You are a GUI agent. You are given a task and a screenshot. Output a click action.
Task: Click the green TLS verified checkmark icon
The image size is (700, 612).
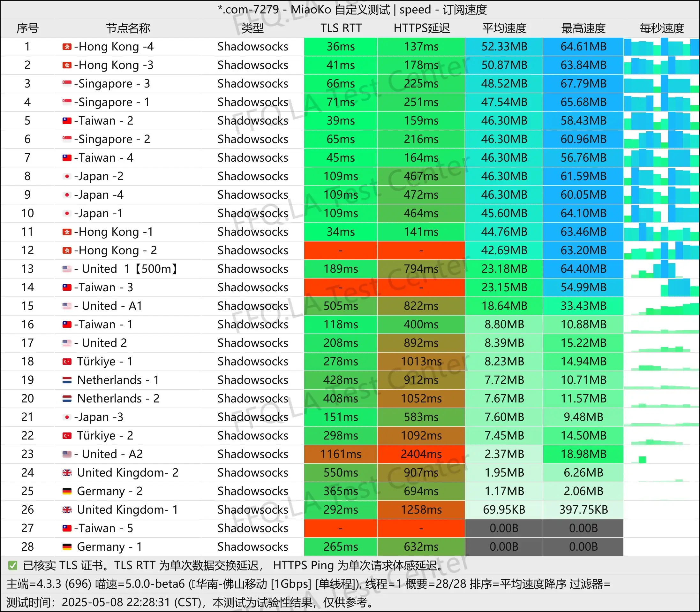point(13,566)
